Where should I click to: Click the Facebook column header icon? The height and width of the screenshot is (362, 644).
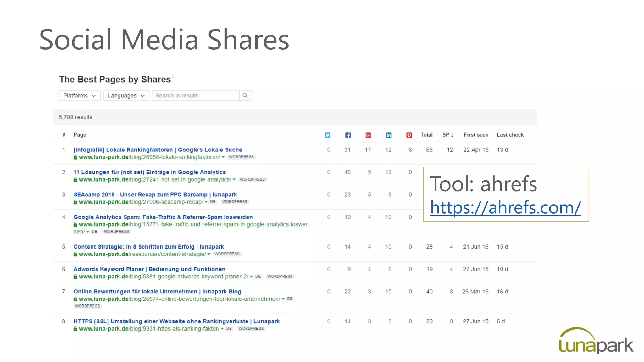tap(348, 135)
